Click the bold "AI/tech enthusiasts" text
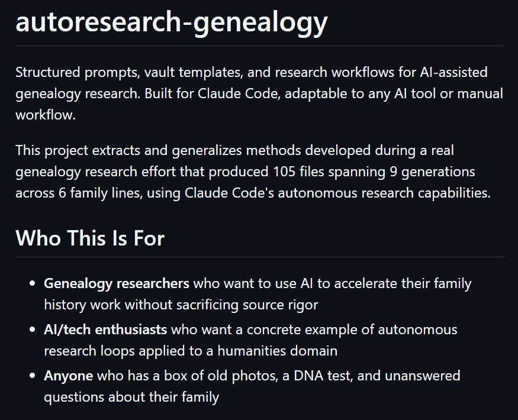The height and width of the screenshot is (420, 518). [105, 329]
